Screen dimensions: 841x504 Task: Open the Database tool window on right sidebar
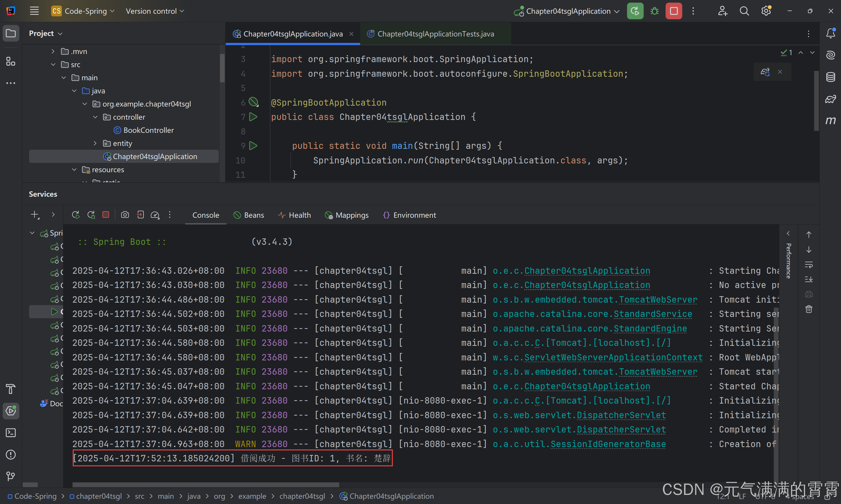coord(831,77)
